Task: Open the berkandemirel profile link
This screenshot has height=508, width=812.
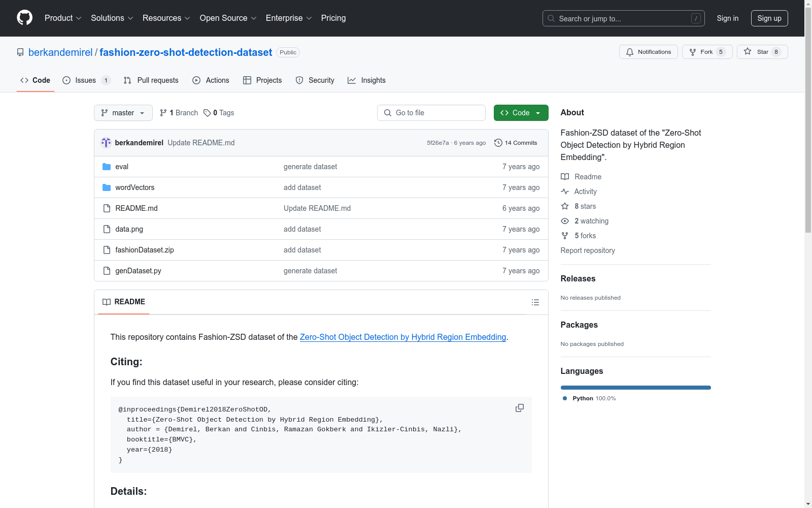Action: (x=60, y=52)
